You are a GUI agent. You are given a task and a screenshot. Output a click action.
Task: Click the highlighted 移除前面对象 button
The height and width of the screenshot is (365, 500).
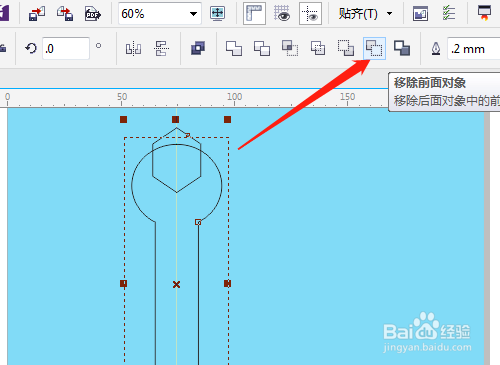coord(374,48)
